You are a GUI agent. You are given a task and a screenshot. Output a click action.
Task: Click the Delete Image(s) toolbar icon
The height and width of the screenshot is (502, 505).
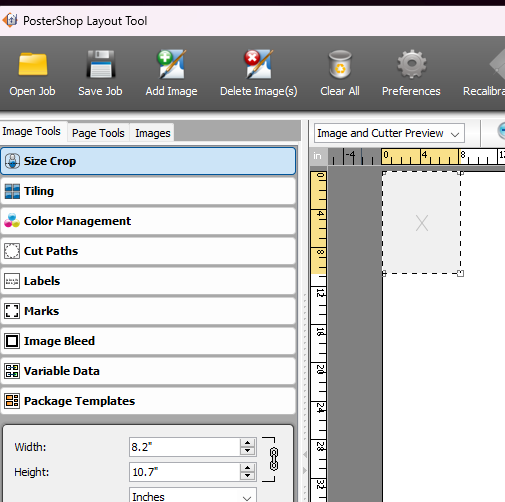tap(259, 64)
